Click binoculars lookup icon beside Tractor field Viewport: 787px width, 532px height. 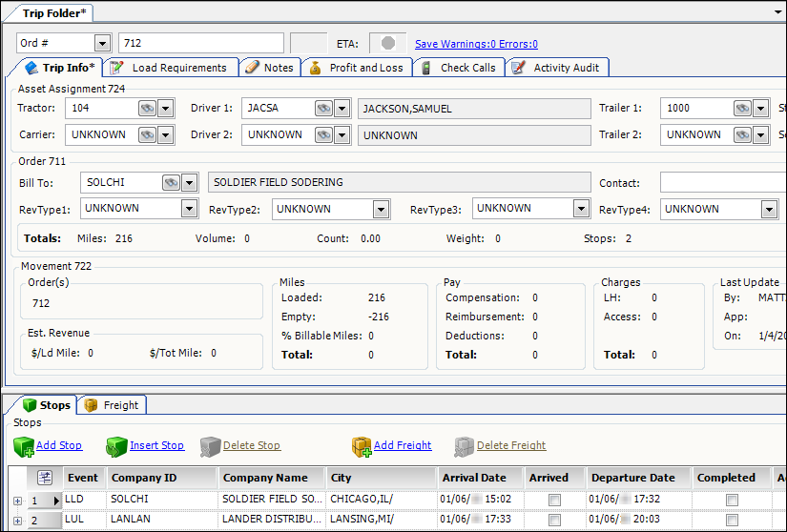(147, 109)
